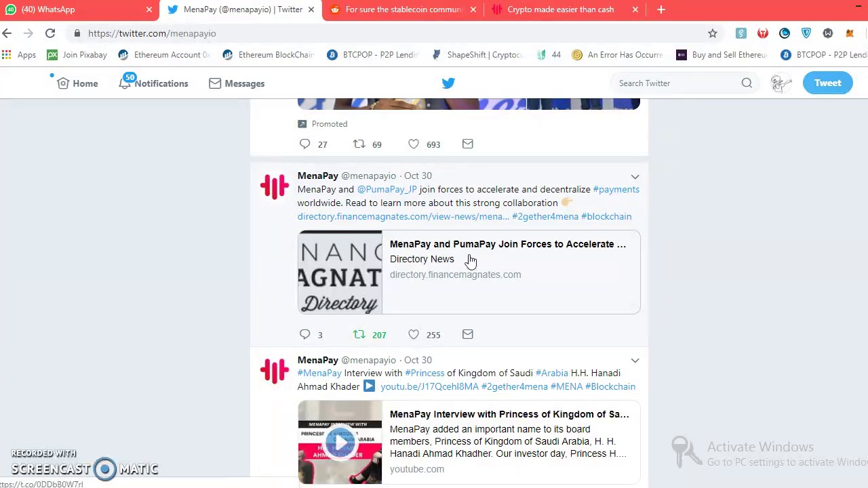Image resolution: width=868 pixels, height=488 pixels.
Task: Click the address bar URL twitter.com/menapayio
Action: (152, 33)
